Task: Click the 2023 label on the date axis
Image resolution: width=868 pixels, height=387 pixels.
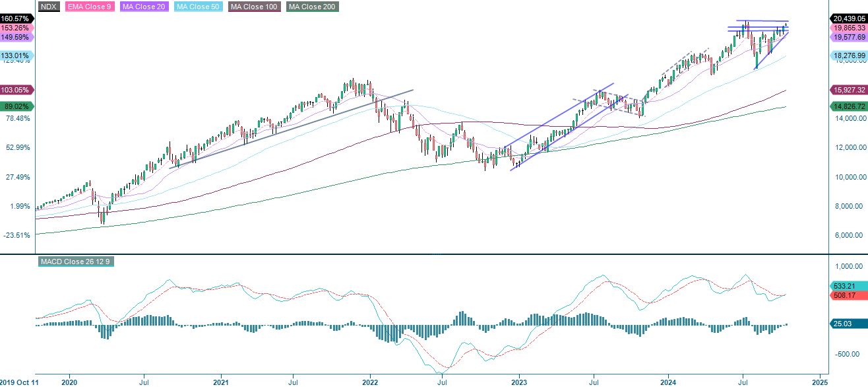Action: coord(519,382)
